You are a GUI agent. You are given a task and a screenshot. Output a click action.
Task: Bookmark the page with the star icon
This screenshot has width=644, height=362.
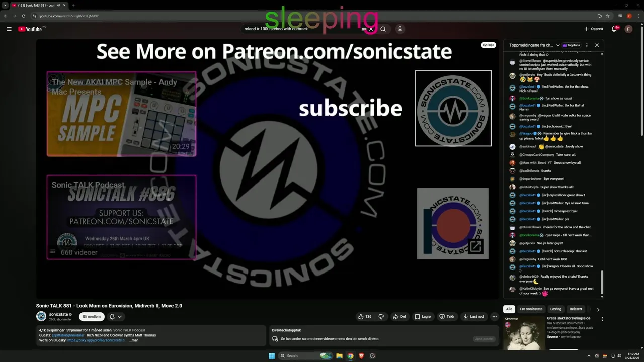coord(608,16)
